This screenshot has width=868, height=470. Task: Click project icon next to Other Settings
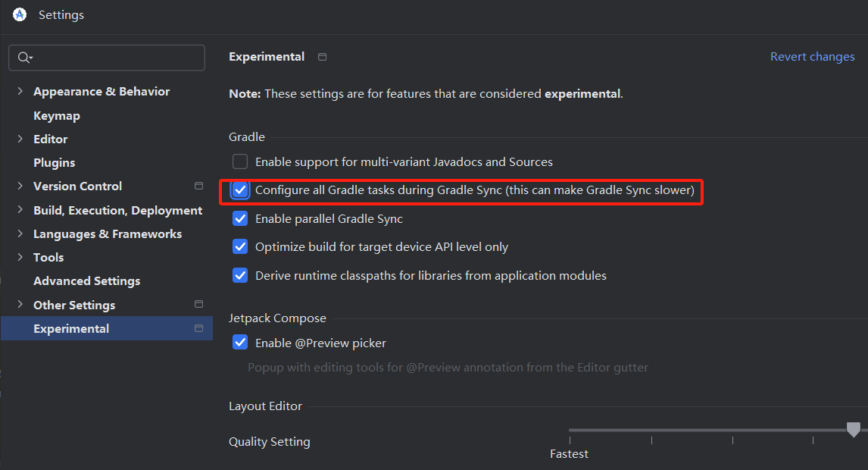coord(199,305)
